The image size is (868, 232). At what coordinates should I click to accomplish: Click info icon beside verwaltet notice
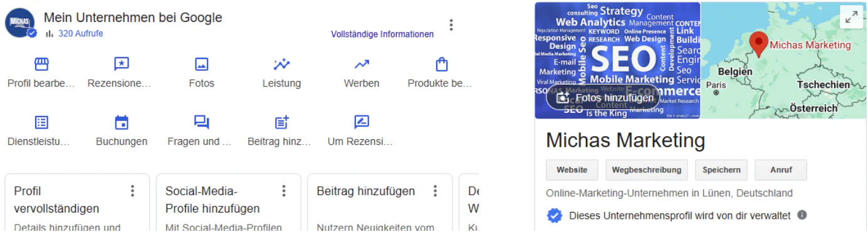pos(802,215)
